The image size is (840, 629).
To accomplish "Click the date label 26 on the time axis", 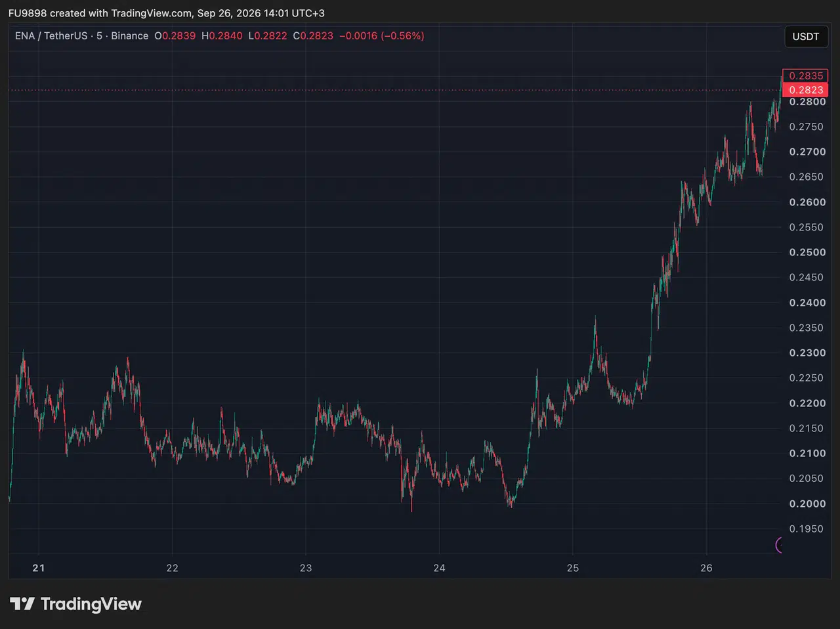I will (706, 568).
